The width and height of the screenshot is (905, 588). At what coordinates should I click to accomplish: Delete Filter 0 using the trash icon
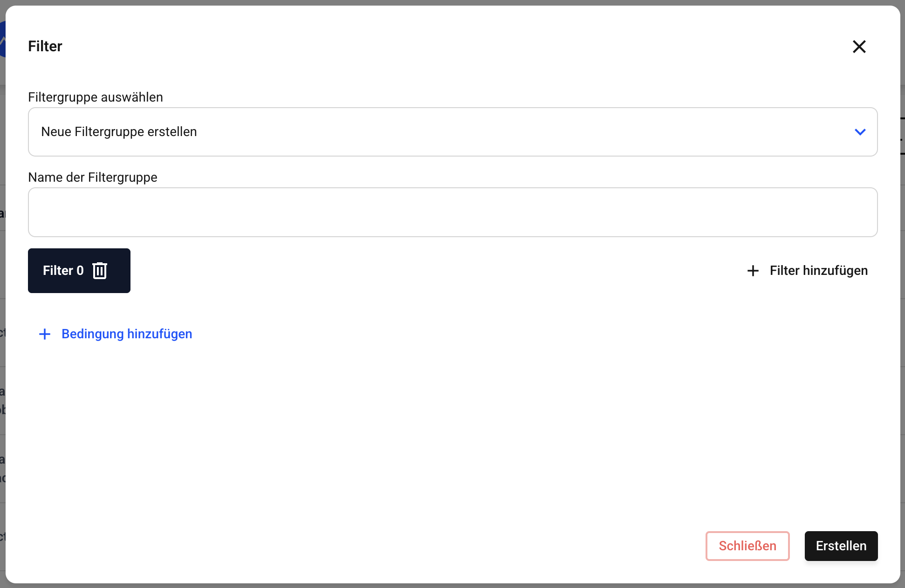click(x=100, y=271)
